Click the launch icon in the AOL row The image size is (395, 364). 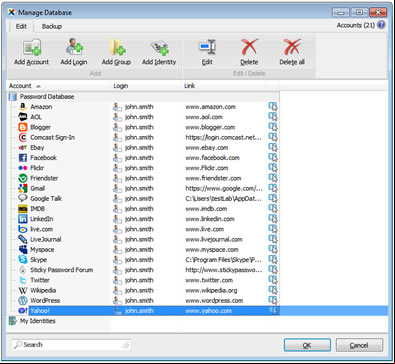[x=273, y=117]
